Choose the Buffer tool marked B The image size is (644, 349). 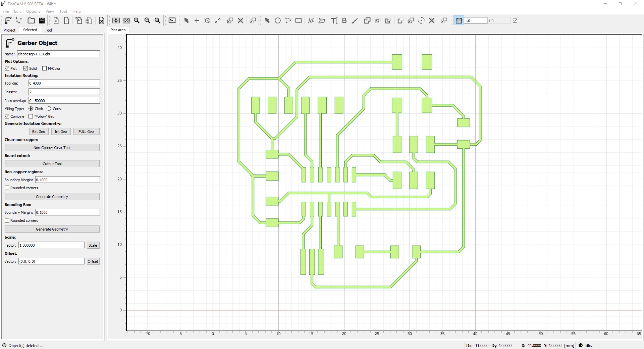(344, 20)
